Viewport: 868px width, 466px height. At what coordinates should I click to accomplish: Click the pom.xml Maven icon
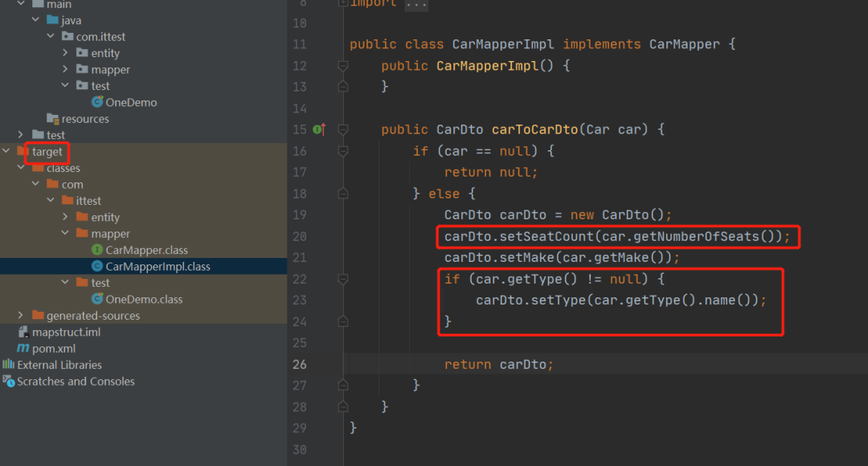(x=23, y=348)
